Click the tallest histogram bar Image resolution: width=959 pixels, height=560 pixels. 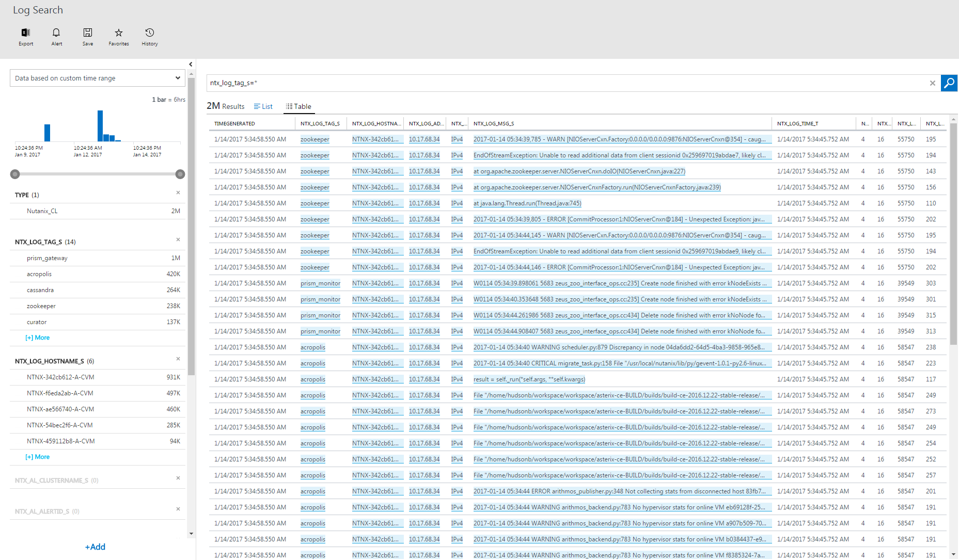pos(100,126)
